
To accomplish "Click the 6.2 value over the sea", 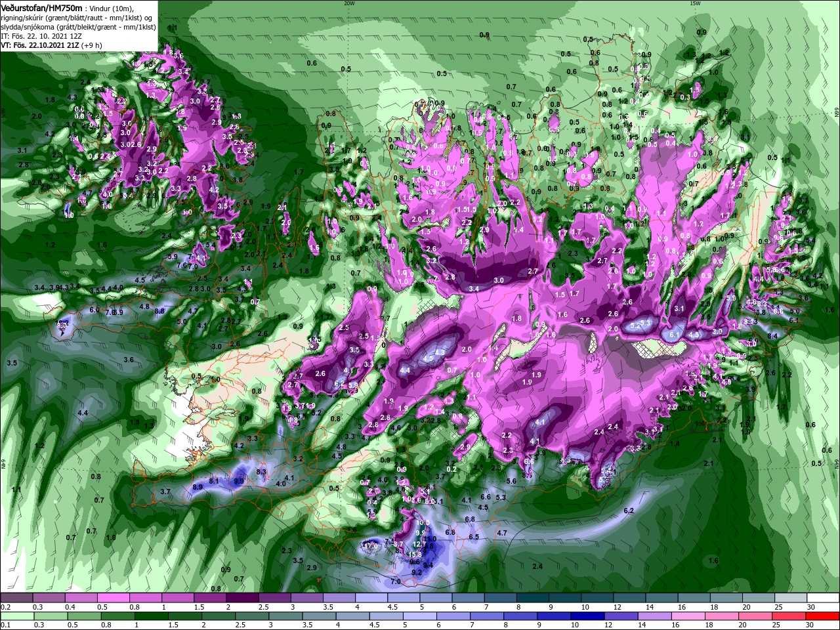I will [628, 511].
